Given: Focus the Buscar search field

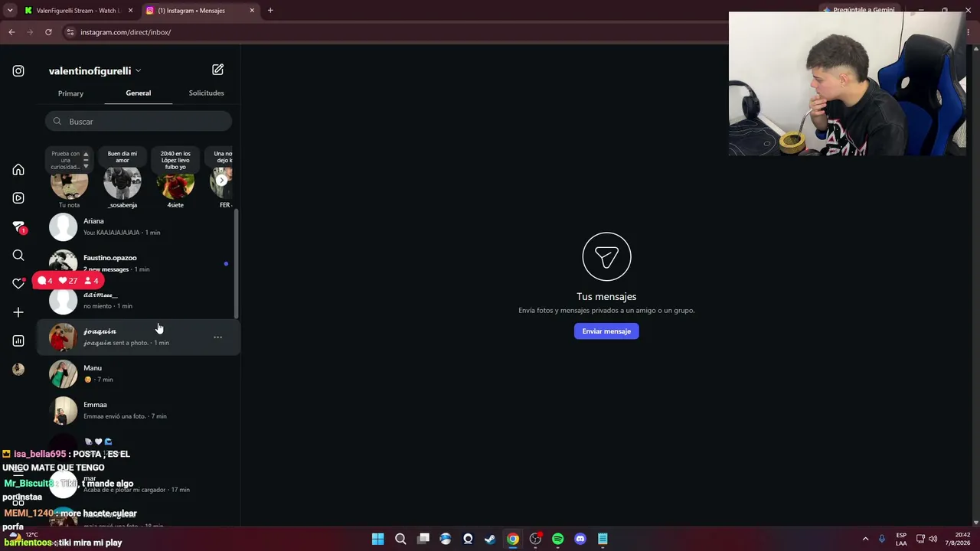Looking at the screenshot, I should pos(138,122).
